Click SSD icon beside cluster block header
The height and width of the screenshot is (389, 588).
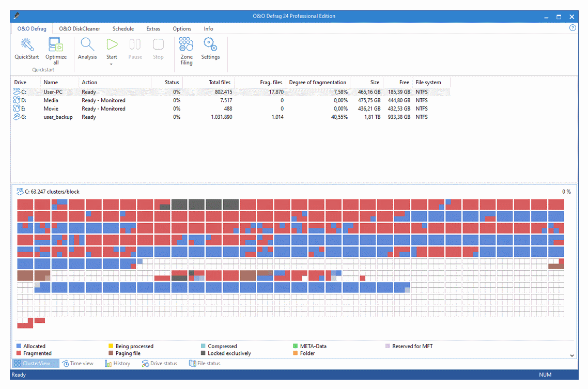[20, 191]
